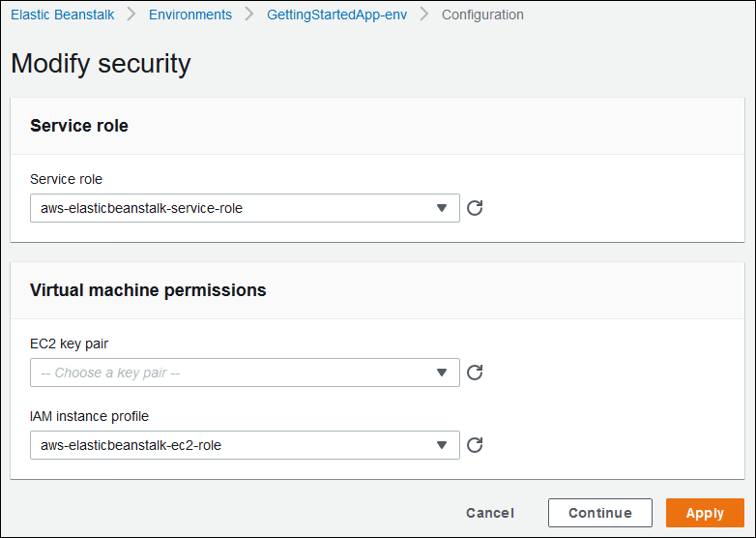Image resolution: width=756 pixels, height=538 pixels.
Task: Click the Continue button
Action: pos(599,513)
